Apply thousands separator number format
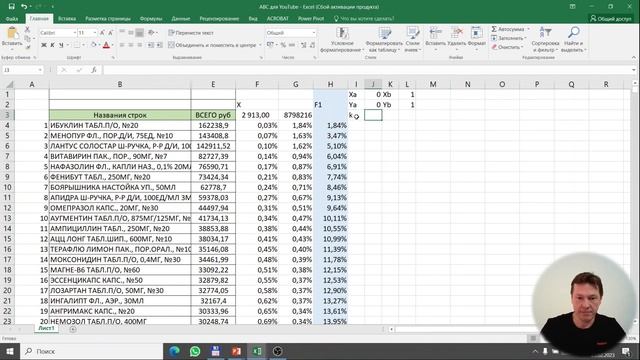 292,45
